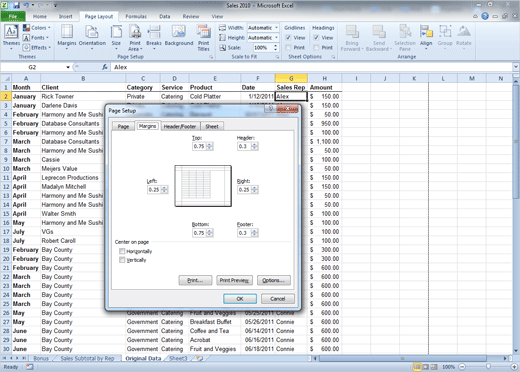The image size is (520, 372).
Task: Click the zoom out minus button
Action: [462, 367]
